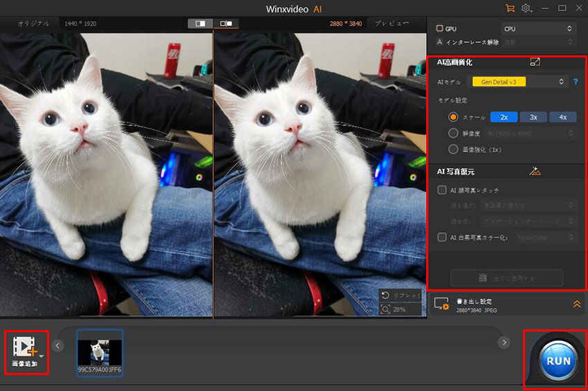588x391 pixels.
Task: Click the refresh preview icon
Action: pos(385,295)
